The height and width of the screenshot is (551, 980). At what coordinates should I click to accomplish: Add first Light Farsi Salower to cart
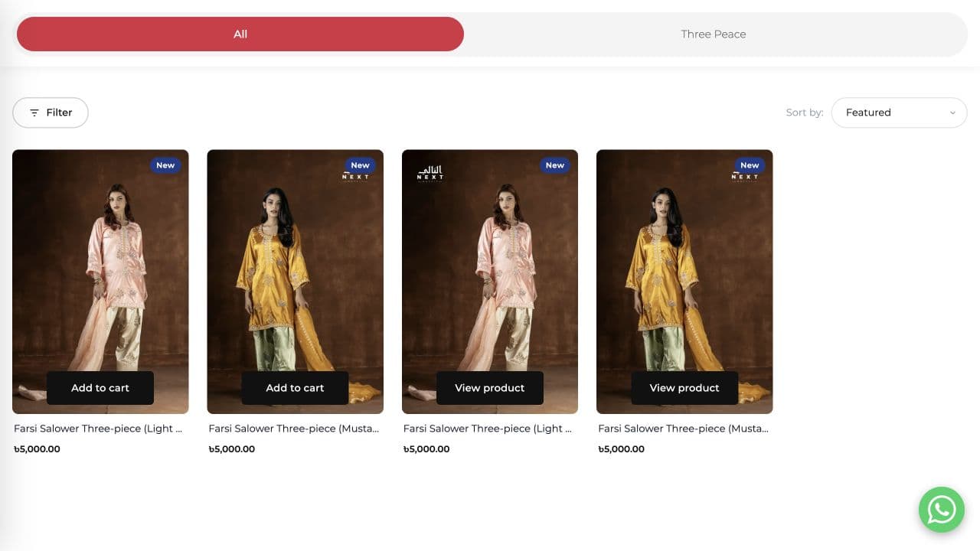point(100,388)
